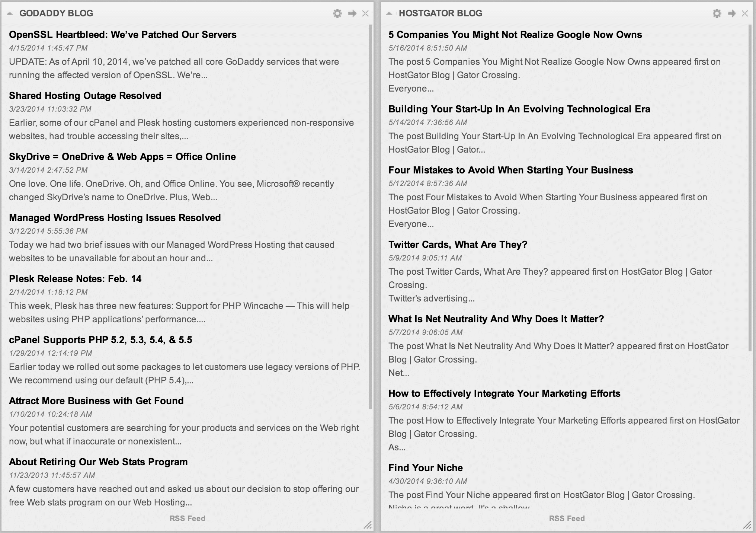Screen dimensions: 756x533
Task: Click date 11/23/2013 11:45:57 AM
Action: (52, 475)
